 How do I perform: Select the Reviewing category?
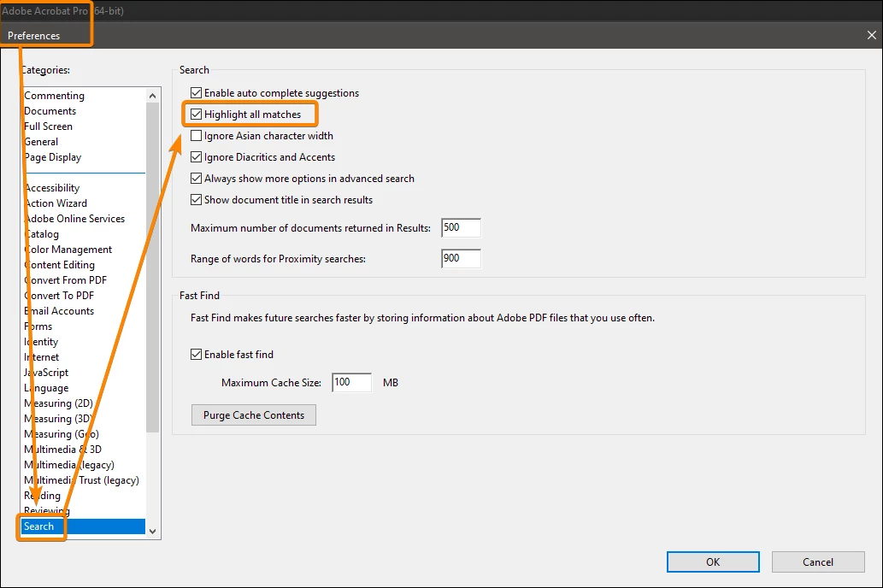[x=47, y=511]
